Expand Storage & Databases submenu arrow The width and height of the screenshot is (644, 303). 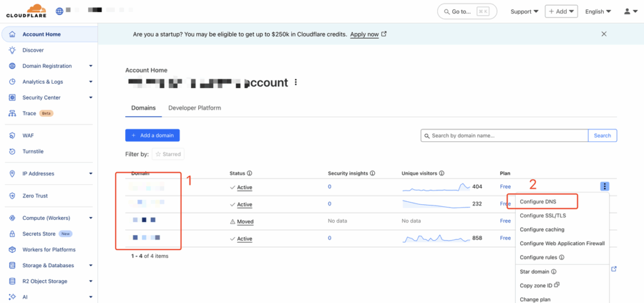pyautogui.click(x=91, y=266)
